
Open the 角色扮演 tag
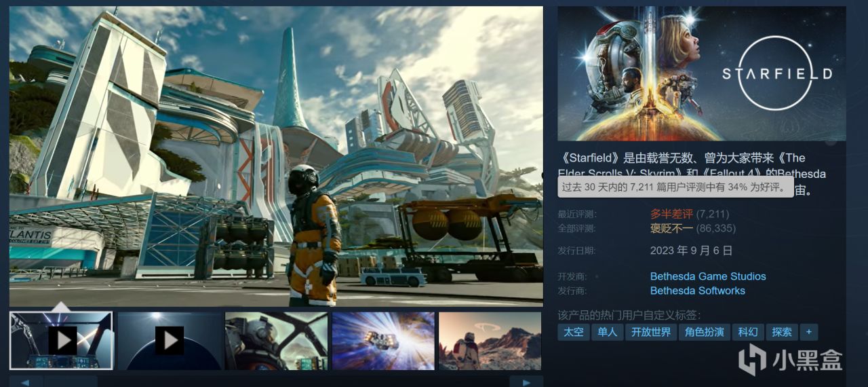pyautogui.click(x=704, y=332)
